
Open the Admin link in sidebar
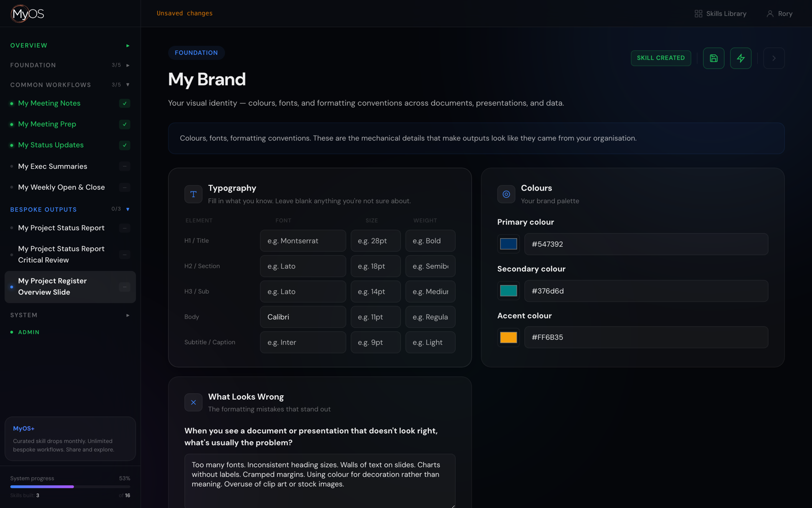pyautogui.click(x=29, y=332)
